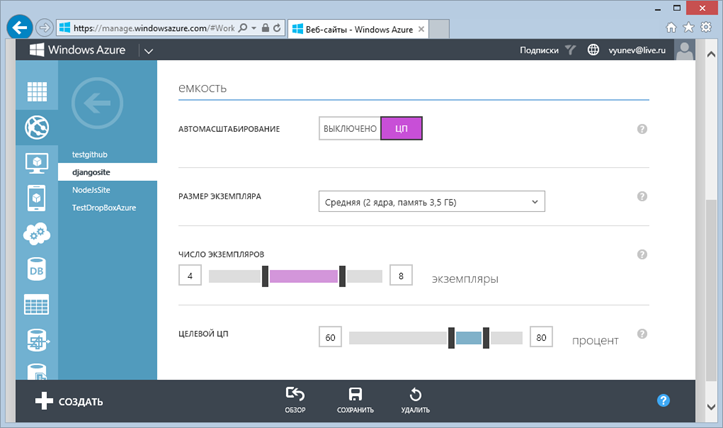
Task: Click the upper target CPU slider handle
Action: coord(486,338)
